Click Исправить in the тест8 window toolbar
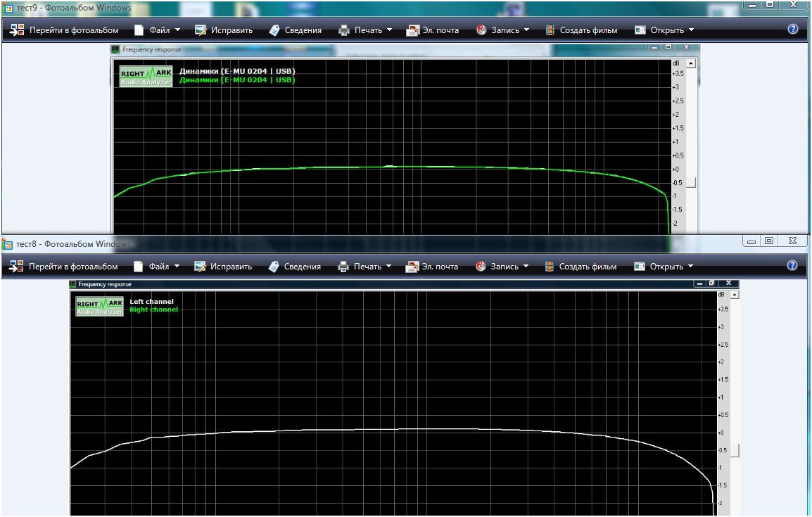This screenshot has width=812, height=517. pos(222,267)
